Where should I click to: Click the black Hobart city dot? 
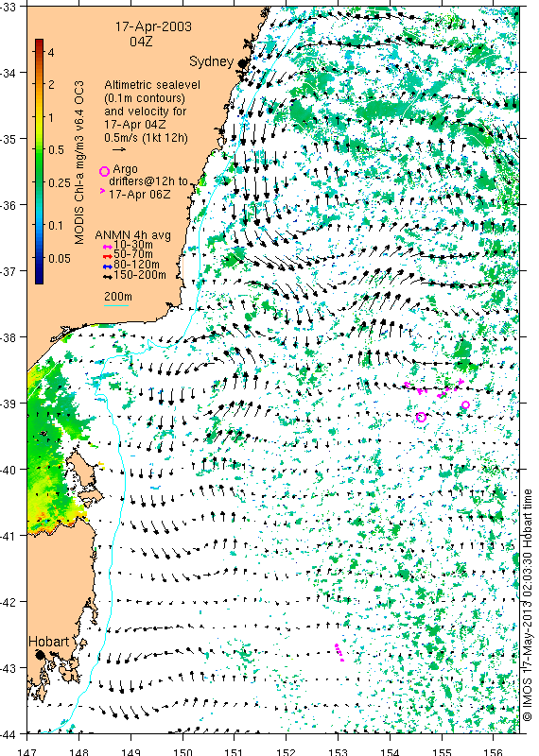(x=40, y=655)
